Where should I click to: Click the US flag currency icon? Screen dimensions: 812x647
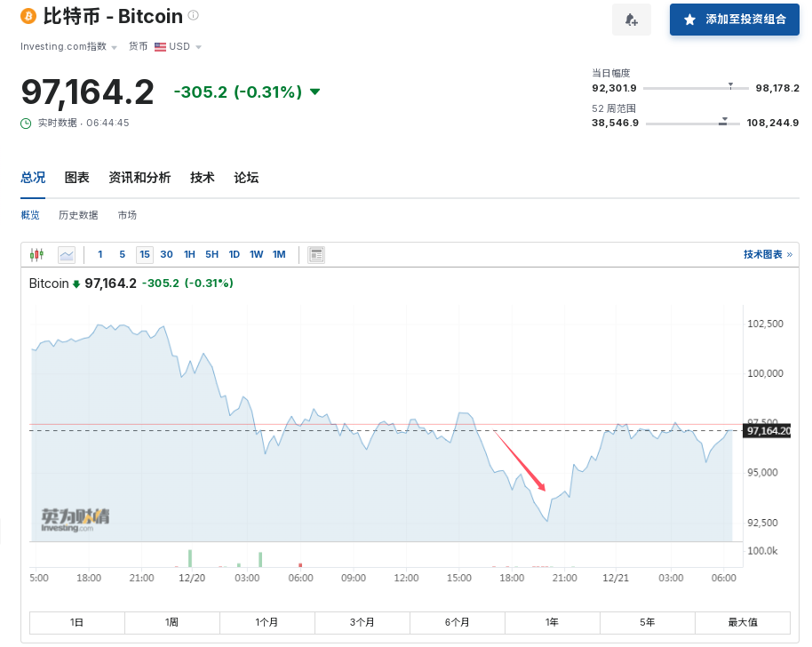(x=160, y=47)
